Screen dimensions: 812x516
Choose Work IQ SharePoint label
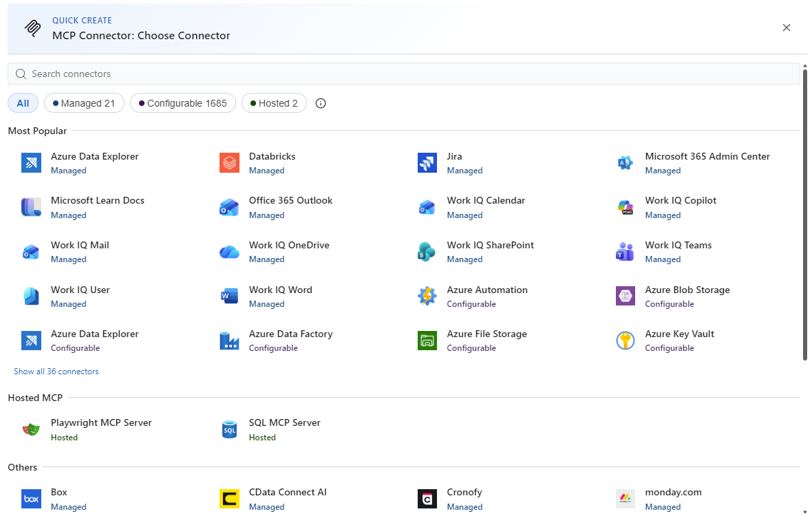(x=491, y=245)
